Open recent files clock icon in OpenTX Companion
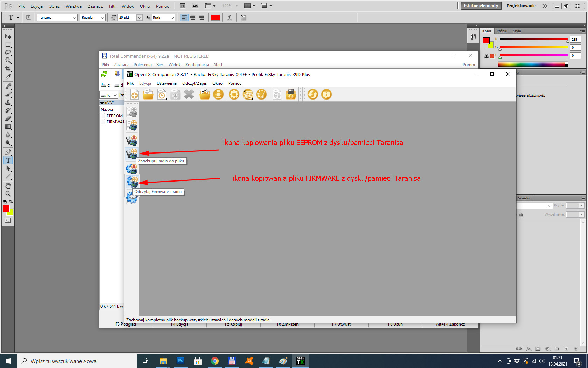The image size is (588, 368). (x=162, y=95)
